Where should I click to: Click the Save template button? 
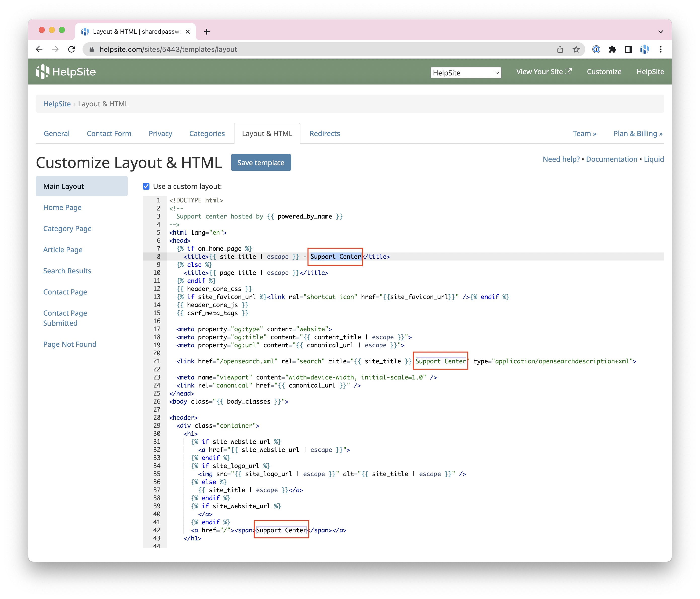click(261, 162)
